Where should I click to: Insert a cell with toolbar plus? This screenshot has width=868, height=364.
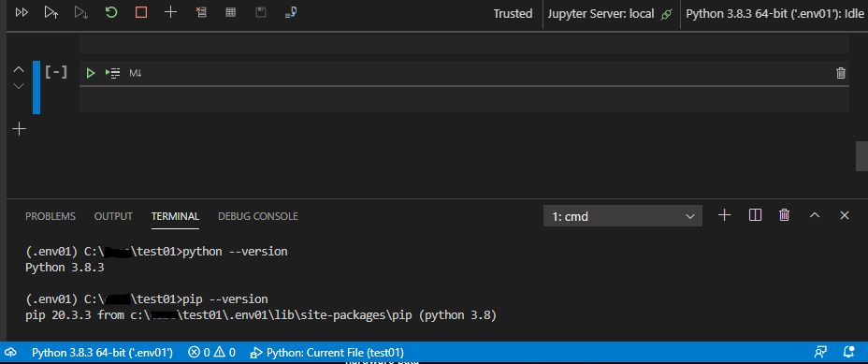(x=171, y=12)
